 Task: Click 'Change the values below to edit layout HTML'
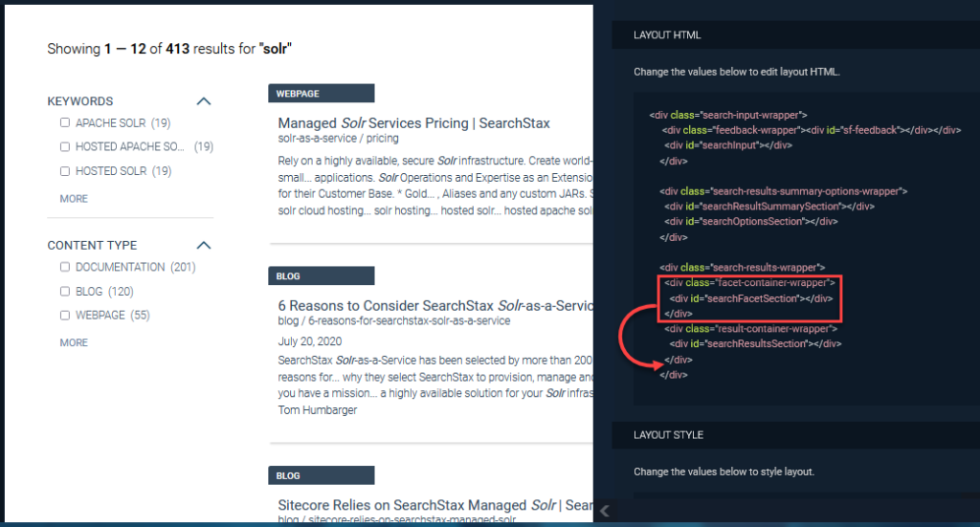(736, 72)
